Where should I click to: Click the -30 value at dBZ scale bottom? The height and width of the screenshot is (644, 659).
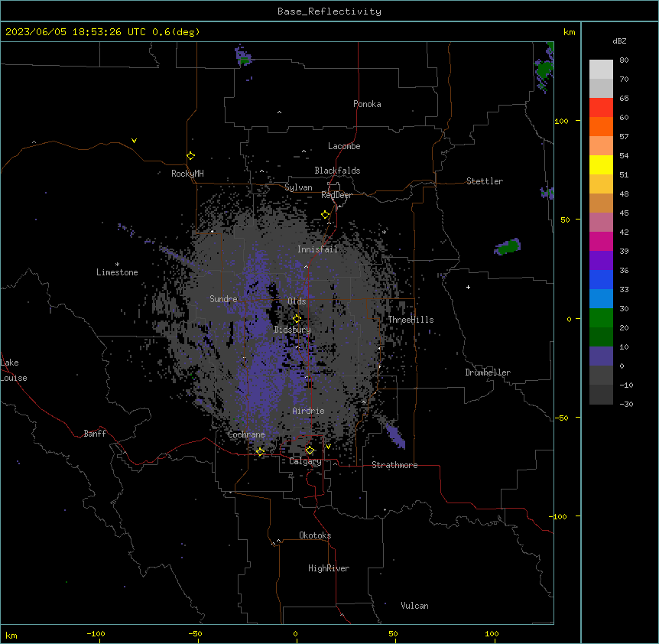[x=626, y=405]
